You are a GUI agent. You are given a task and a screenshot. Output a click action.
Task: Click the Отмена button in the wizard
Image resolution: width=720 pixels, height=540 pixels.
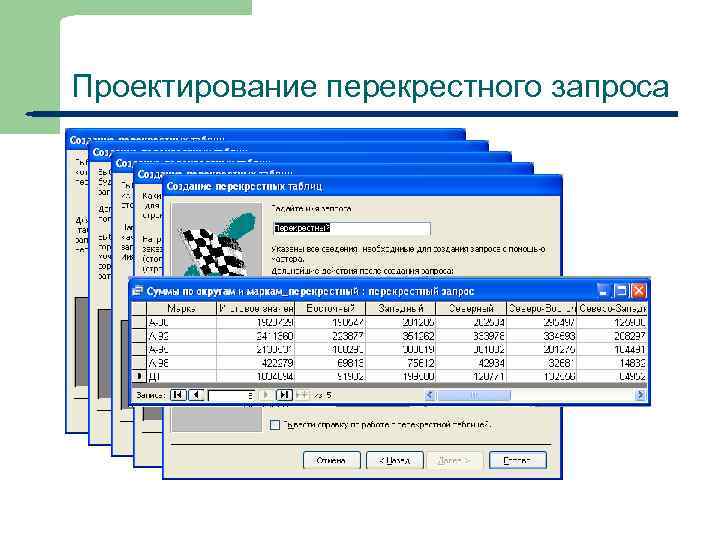[x=331, y=460]
